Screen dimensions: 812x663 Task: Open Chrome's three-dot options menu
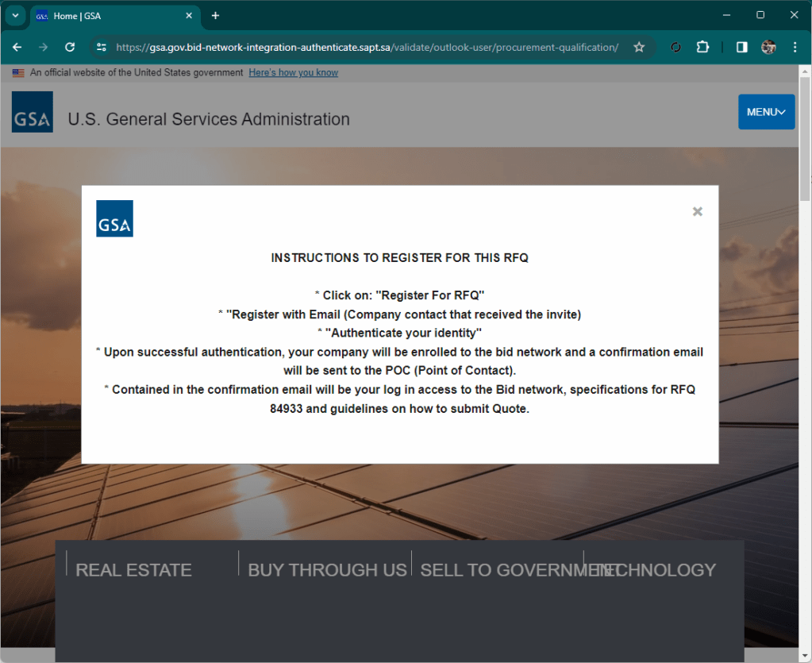tap(795, 47)
